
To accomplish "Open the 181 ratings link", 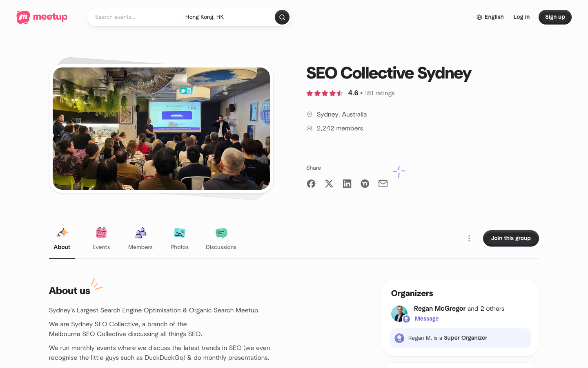I will 380,93.
